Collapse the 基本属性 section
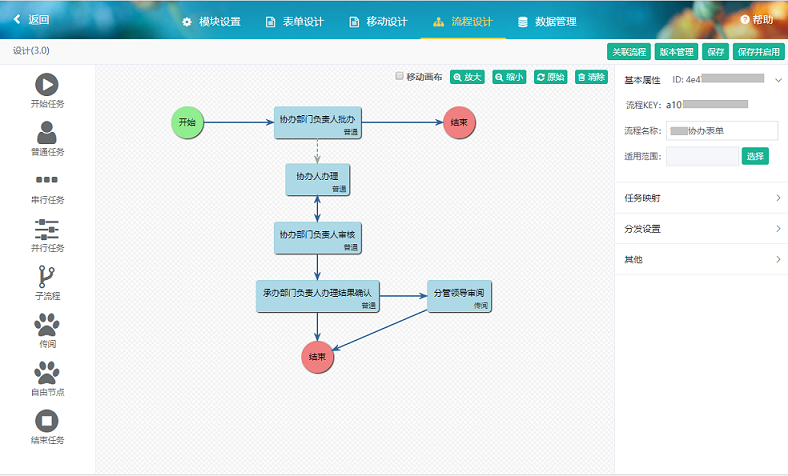 [778, 79]
